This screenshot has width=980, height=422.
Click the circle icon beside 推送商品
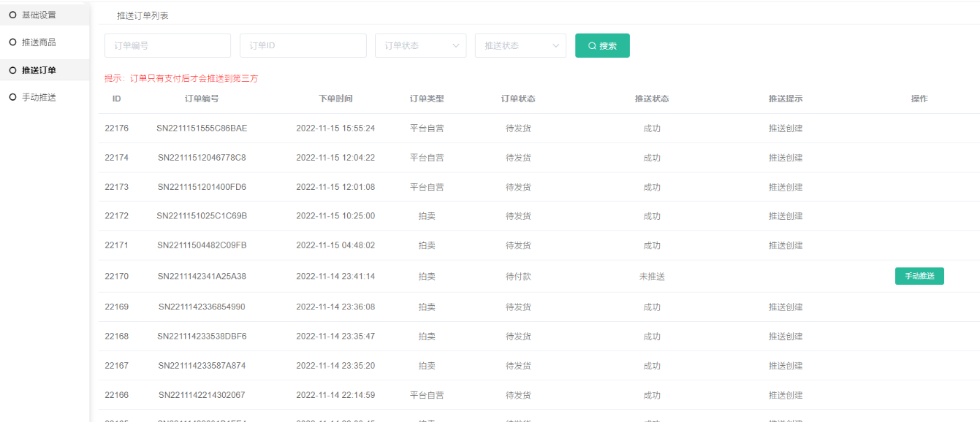(x=12, y=42)
